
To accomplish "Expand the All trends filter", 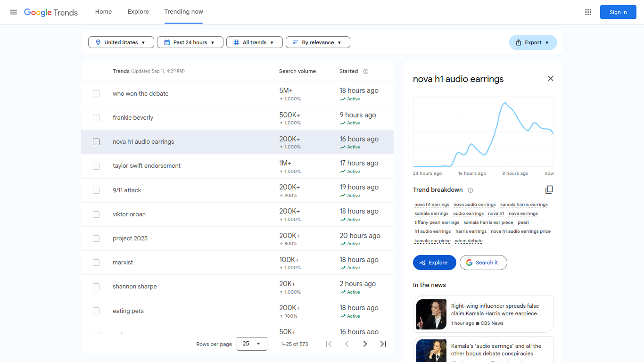I will coord(255,42).
